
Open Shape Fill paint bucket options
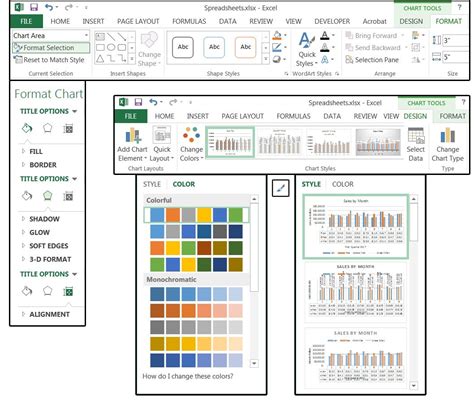pos(280,35)
